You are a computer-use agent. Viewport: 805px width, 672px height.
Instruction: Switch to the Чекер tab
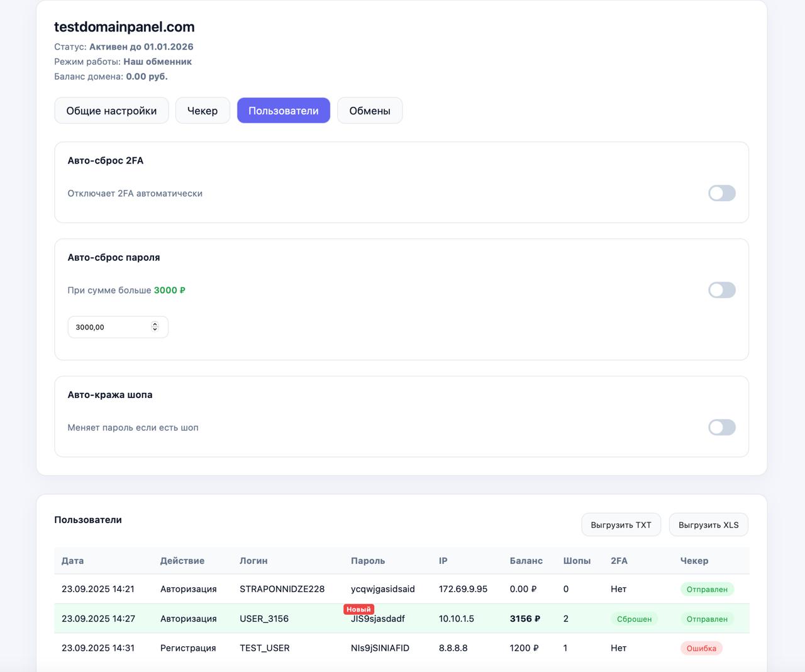point(203,111)
